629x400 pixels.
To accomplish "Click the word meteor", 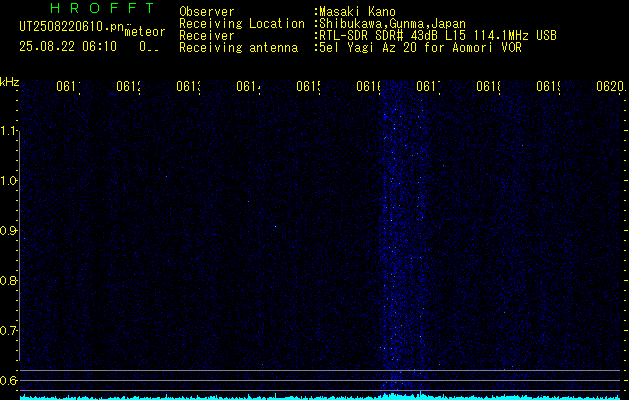I will 145,32.
